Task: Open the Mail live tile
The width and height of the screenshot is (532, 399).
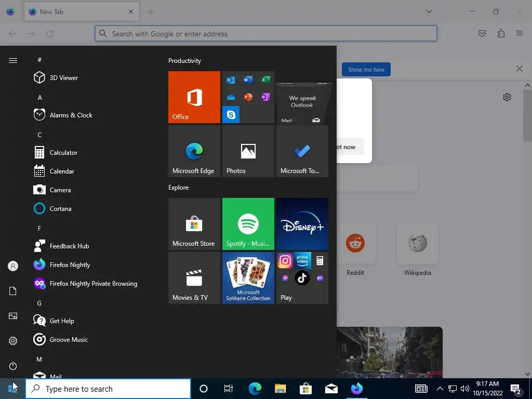Action: tap(302, 103)
